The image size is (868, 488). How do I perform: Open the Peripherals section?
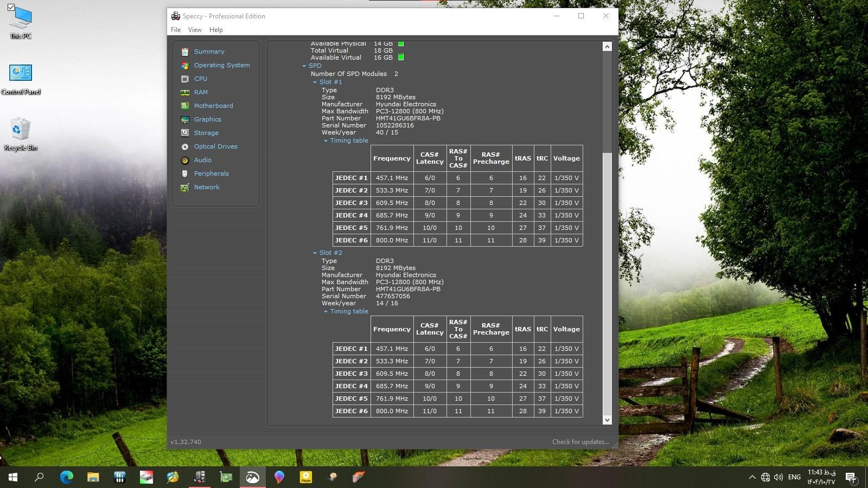211,174
